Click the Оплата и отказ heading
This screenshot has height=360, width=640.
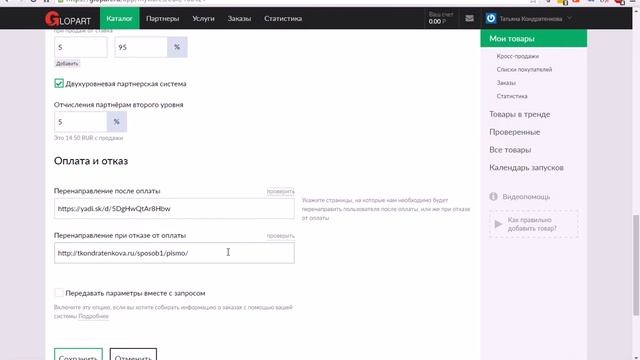pos(91,161)
